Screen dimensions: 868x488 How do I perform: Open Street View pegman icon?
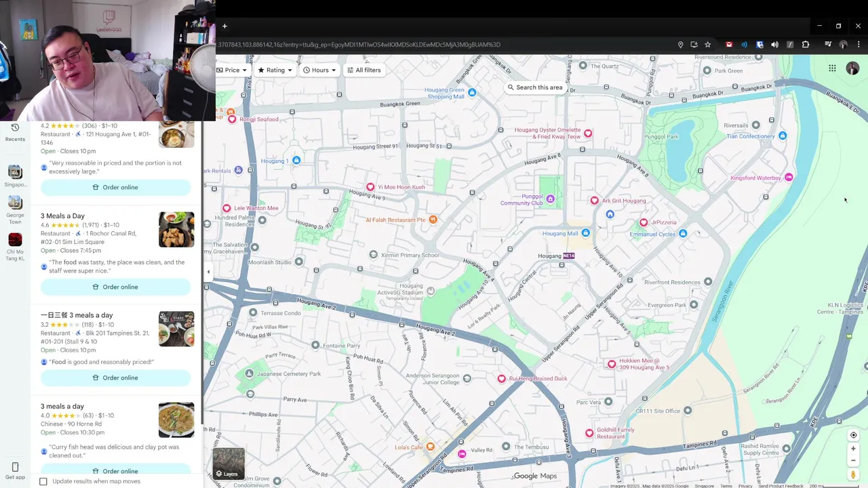click(853, 475)
